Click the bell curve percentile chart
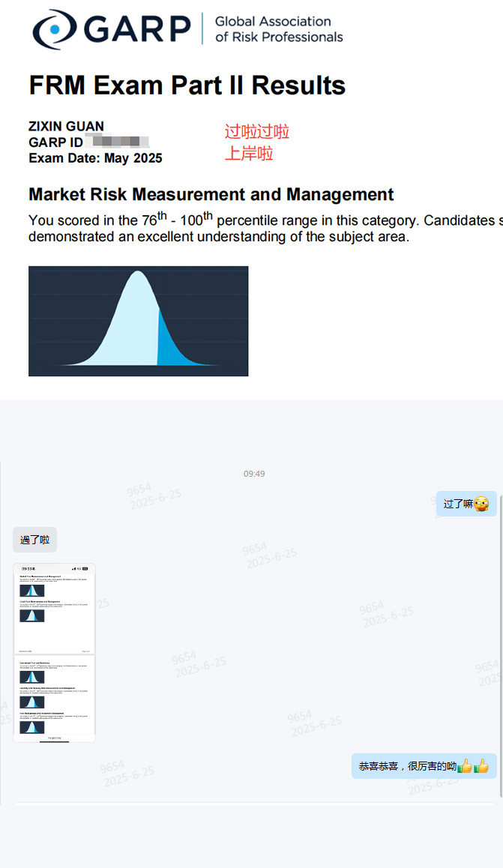The image size is (503, 868). 139,321
